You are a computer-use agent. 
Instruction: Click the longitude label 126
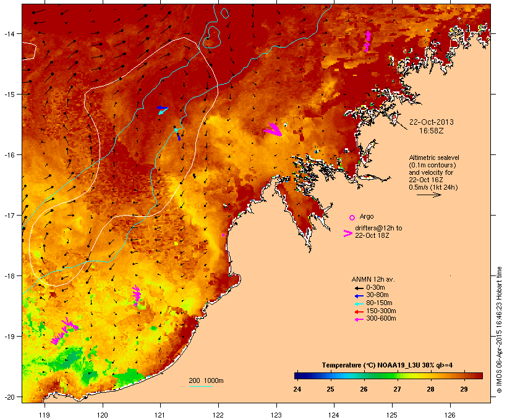[x=449, y=415]
